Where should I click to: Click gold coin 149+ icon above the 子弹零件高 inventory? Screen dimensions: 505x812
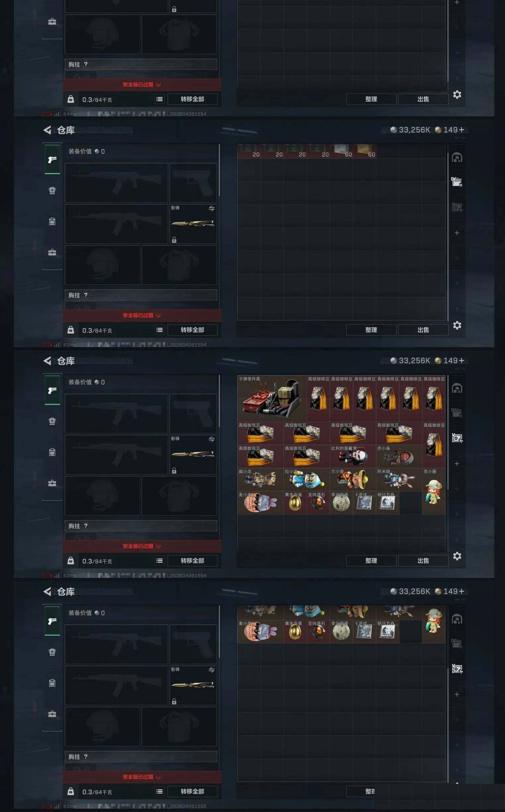click(438, 360)
